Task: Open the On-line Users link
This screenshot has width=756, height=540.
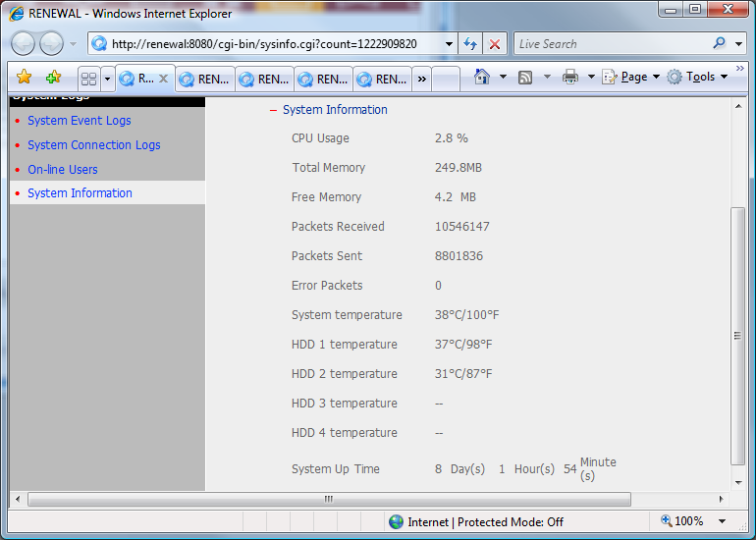Action: (63, 170)
